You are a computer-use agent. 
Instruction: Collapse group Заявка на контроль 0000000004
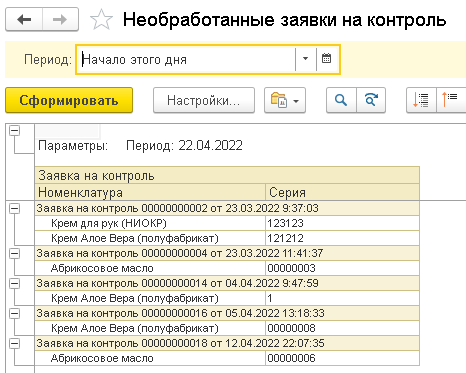click(x=15, y=254)
